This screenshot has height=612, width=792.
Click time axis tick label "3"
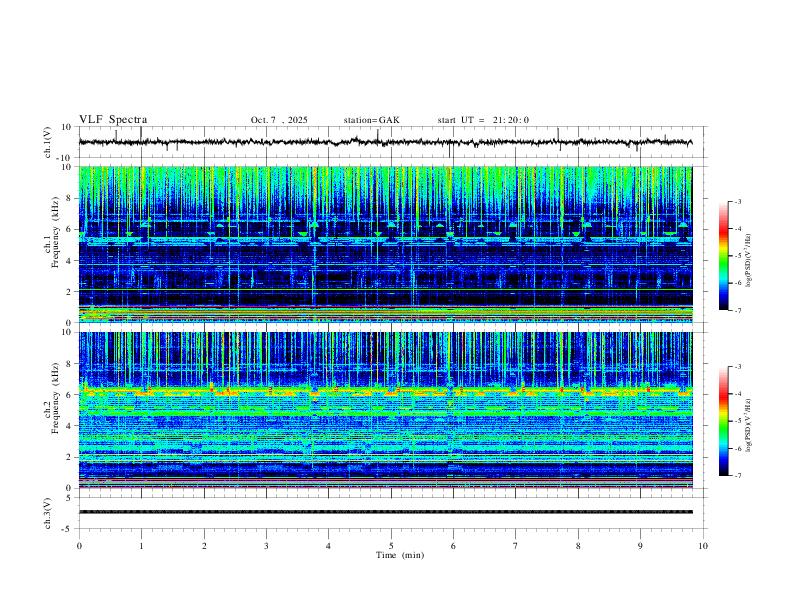tap(266, 546)
